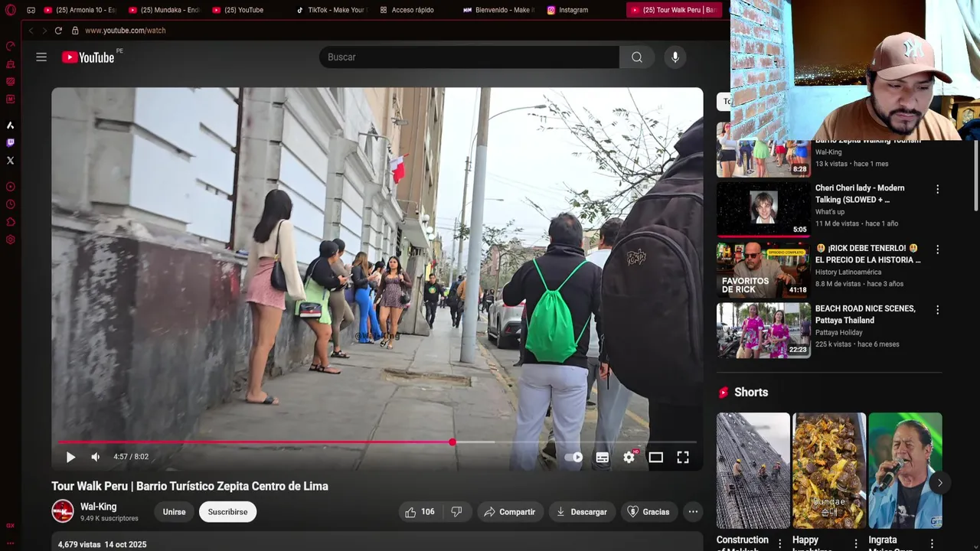Switch to the Instagram tab

pos(583,10)
